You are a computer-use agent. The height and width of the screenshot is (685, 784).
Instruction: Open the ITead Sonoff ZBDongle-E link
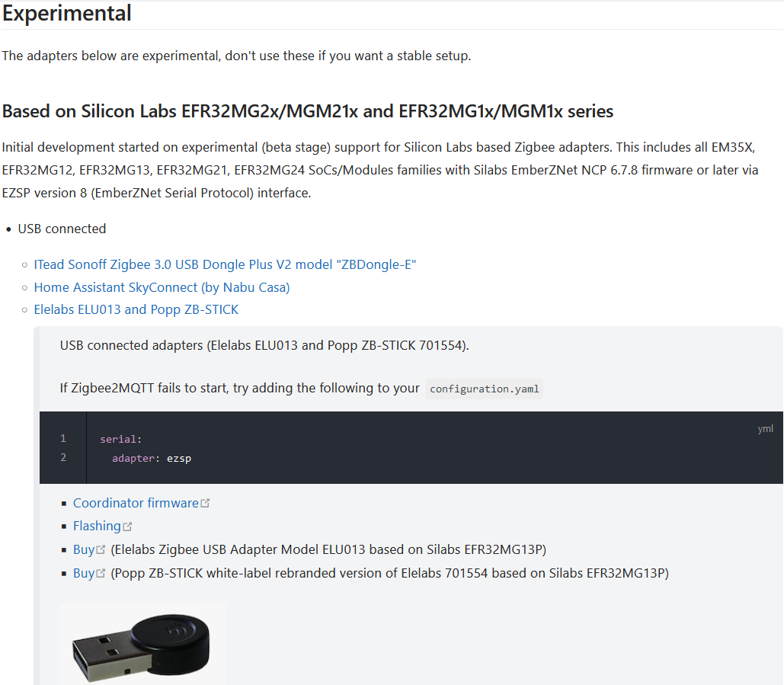(225, 264)
